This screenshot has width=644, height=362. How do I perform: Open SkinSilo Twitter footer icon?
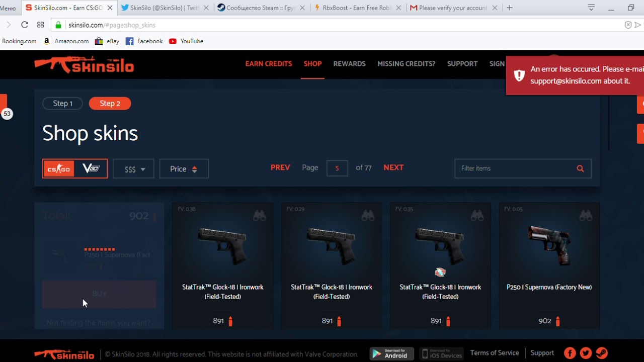pos(586,353)
